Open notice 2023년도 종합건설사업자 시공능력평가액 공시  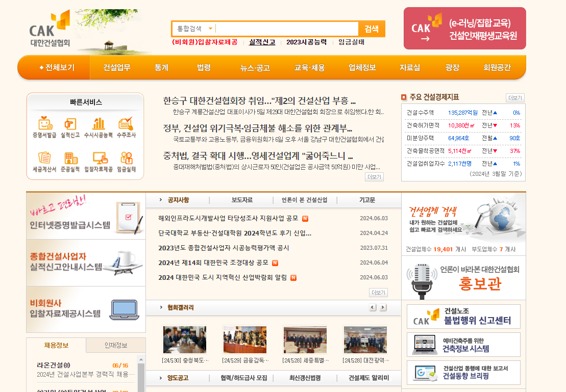pyautogui.click(x=224, y=248)
